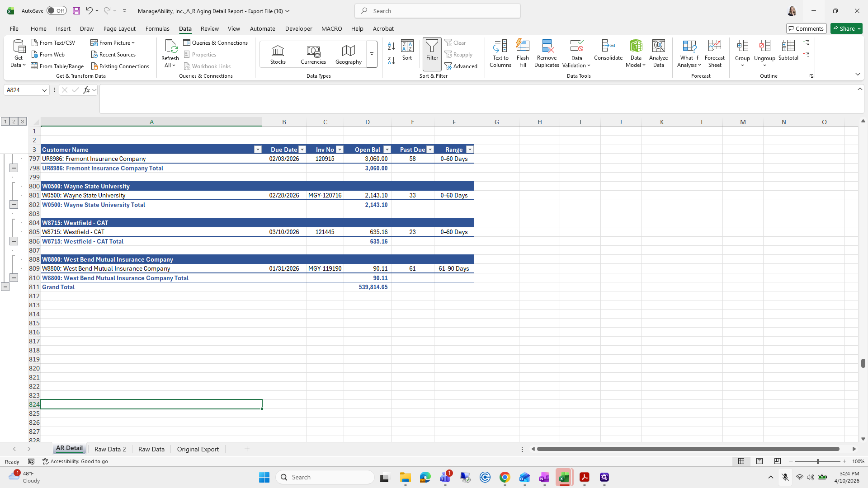Screen dimensions: 868x488
Task: Collapse the Wayne State University group
Action: click(14, 205)
